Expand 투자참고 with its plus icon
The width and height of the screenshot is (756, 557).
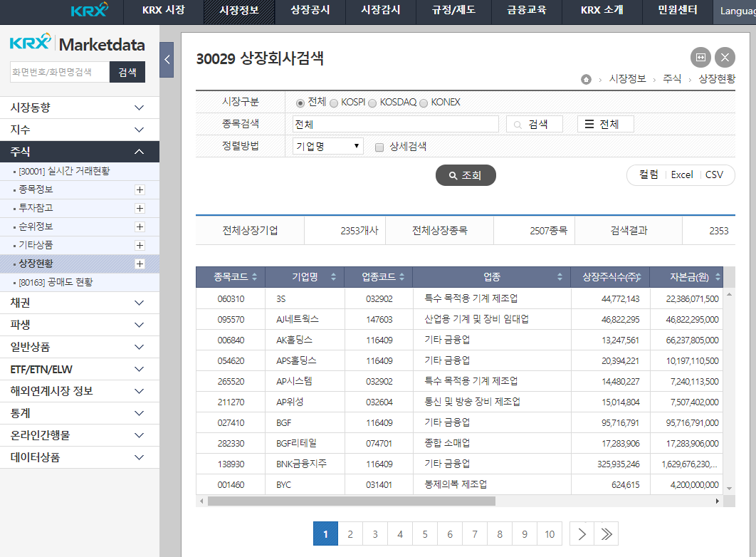click(140, 208)
